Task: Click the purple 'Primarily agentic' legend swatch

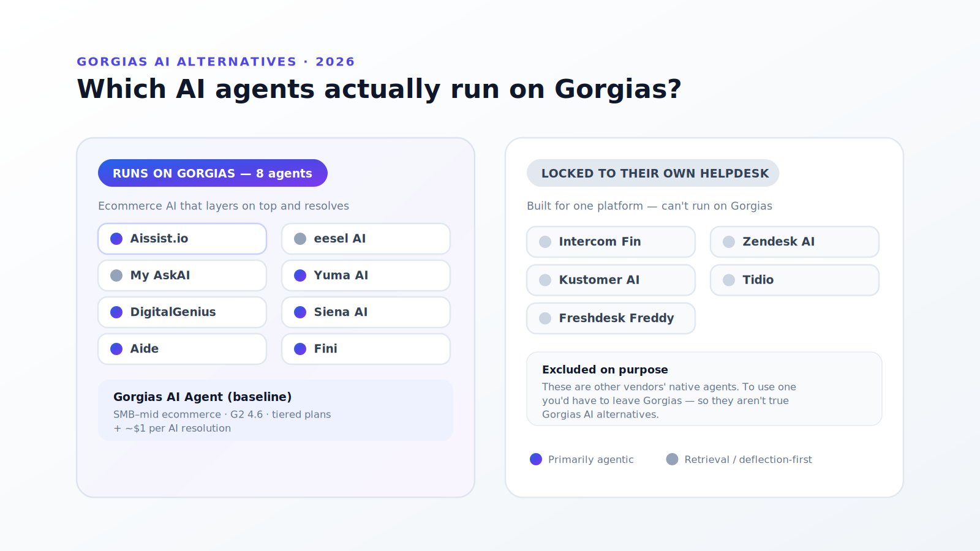Action: (536, 459)
